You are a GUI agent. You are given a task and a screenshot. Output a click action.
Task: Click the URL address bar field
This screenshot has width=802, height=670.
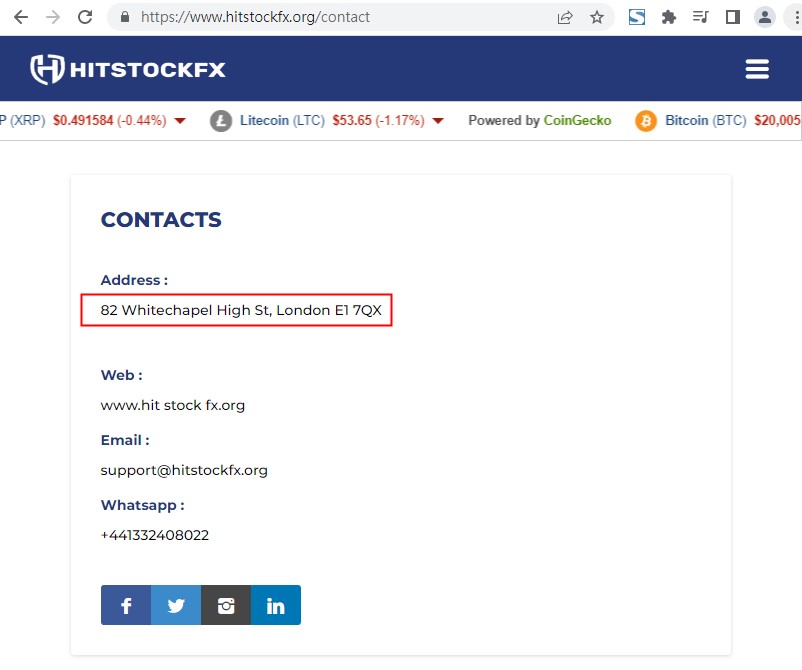(x=340, y=17)
